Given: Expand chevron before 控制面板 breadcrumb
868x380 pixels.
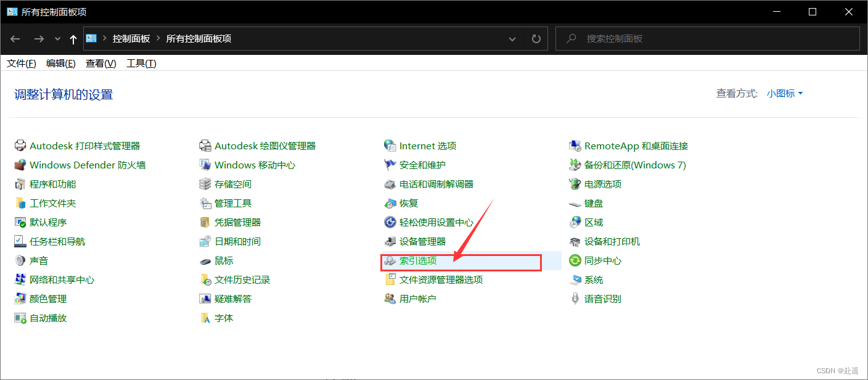Looking at the screenshot, I should (105, 39).
